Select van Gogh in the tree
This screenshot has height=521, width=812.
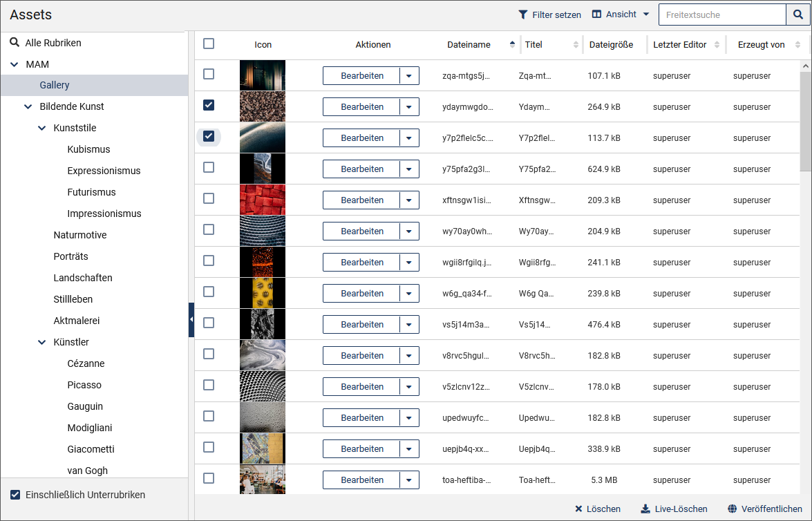click(x=87, y=471)
